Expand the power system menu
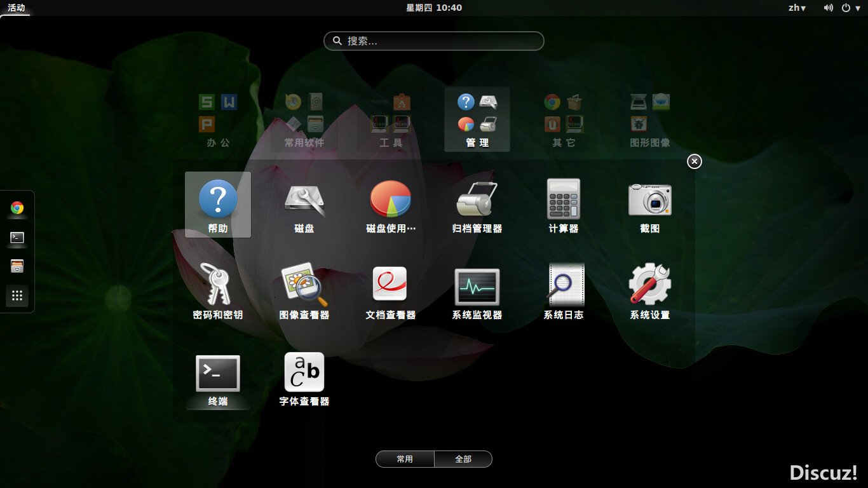868x488 pixels. (850, 8)
